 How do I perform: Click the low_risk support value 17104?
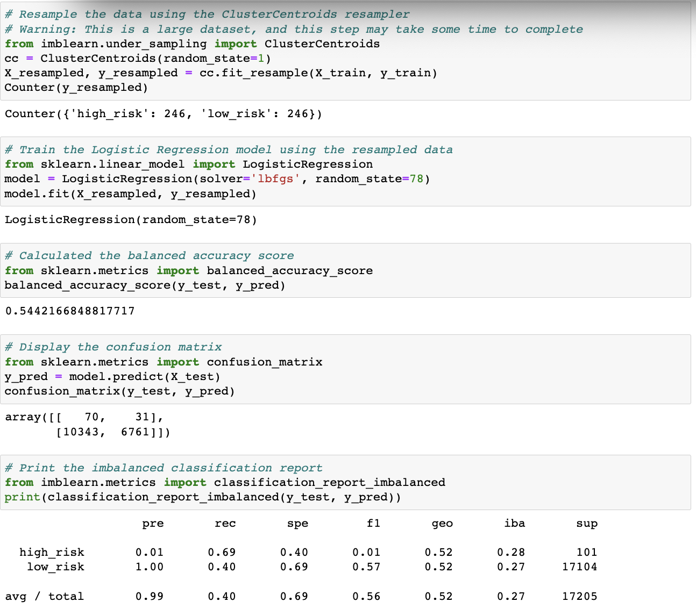coord(580,567)
